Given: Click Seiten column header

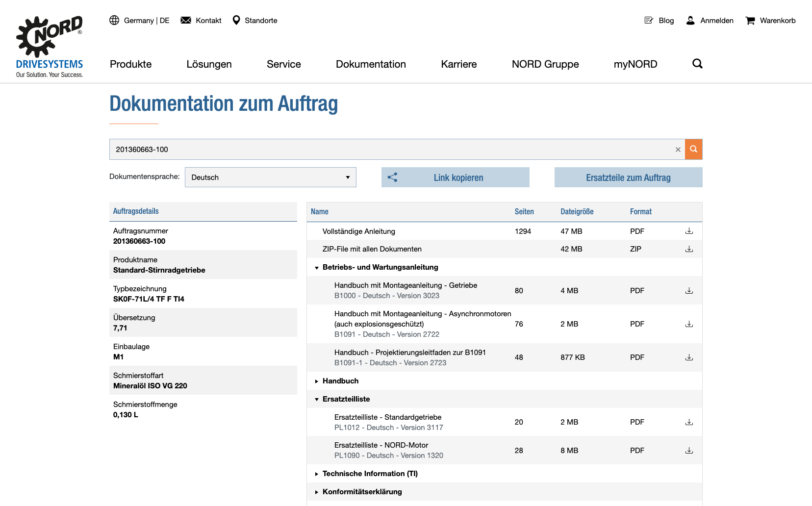Looking at the screenshot, I should 524,212.
